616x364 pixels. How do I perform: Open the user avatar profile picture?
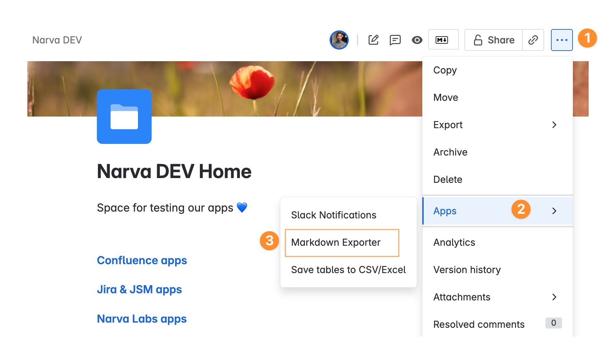[339, 40]
